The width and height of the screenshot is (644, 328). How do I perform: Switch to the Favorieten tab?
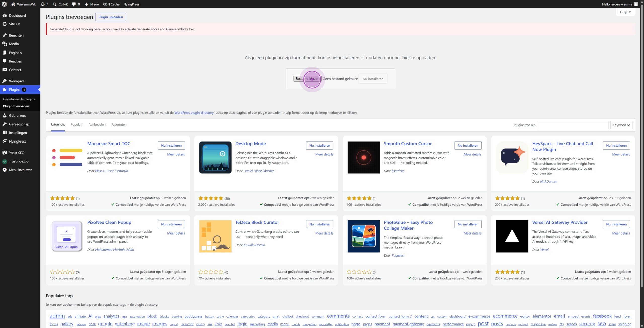pos(119,124)
